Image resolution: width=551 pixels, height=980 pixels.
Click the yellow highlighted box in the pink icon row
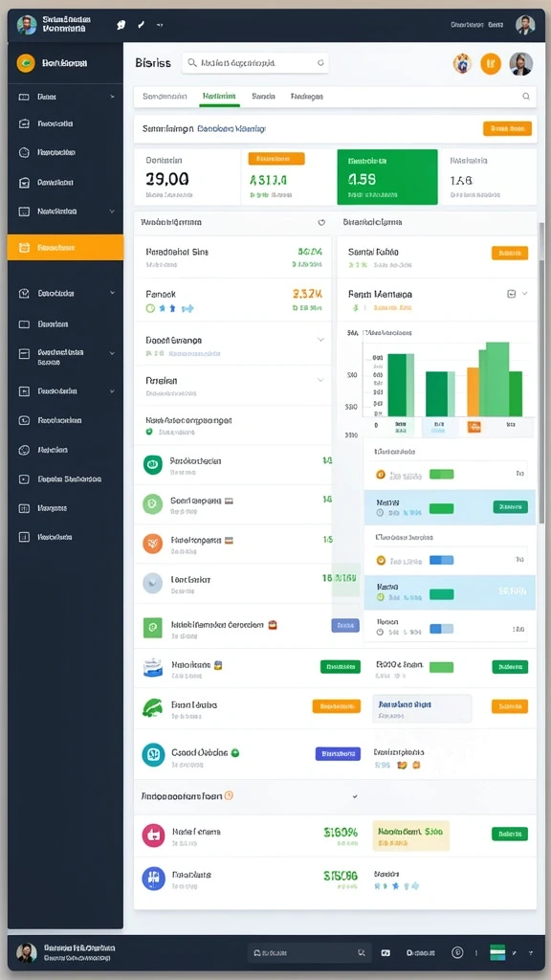[411, 836]
